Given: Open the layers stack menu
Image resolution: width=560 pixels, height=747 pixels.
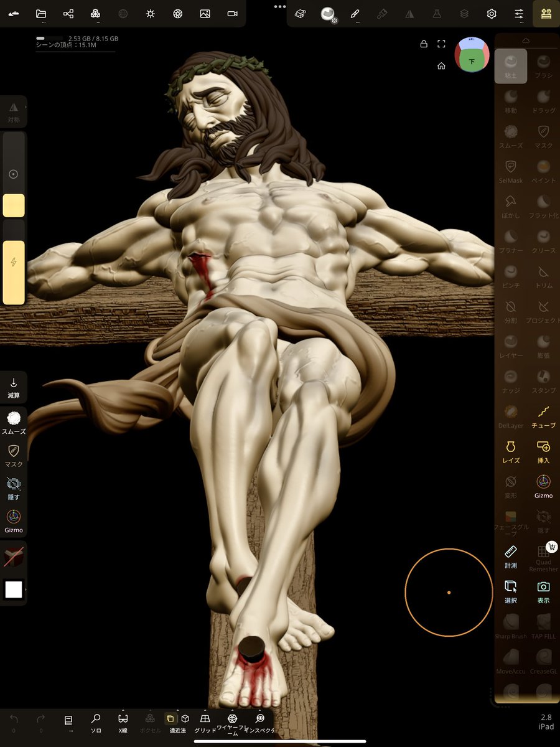Looking at the screenshot, I should click(464, 14).
